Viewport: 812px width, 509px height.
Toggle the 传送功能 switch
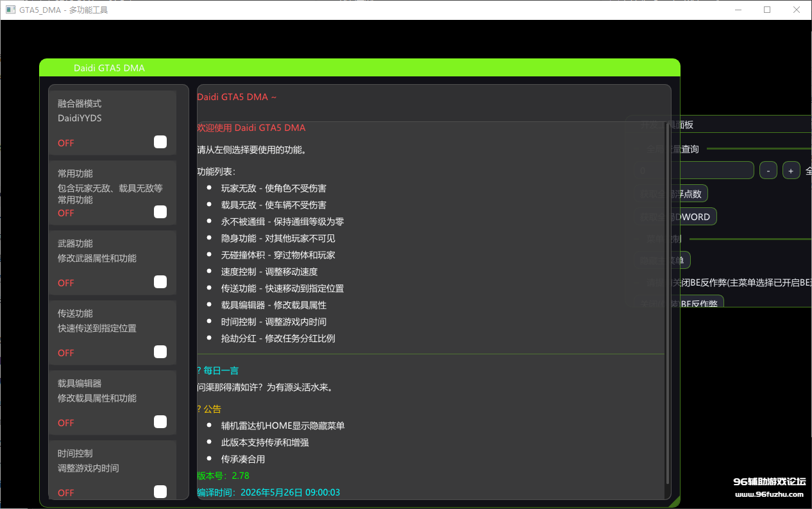tap(160, 352)
